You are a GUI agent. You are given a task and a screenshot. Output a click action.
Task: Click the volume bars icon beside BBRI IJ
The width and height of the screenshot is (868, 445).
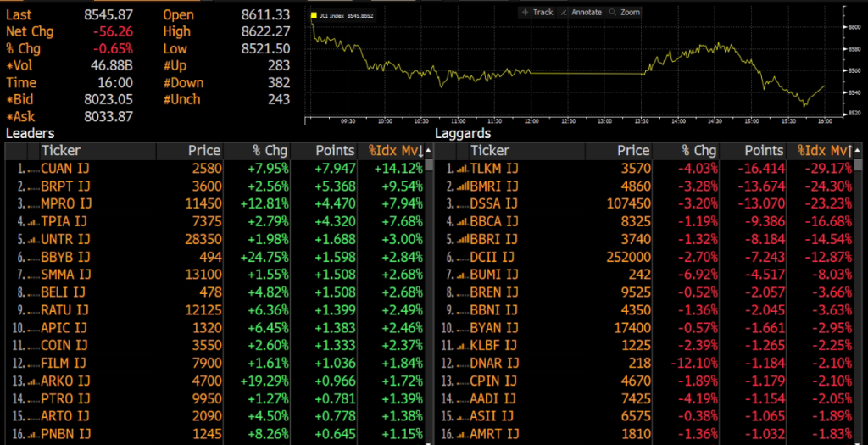pyautogui.click(x=462, y=240)
